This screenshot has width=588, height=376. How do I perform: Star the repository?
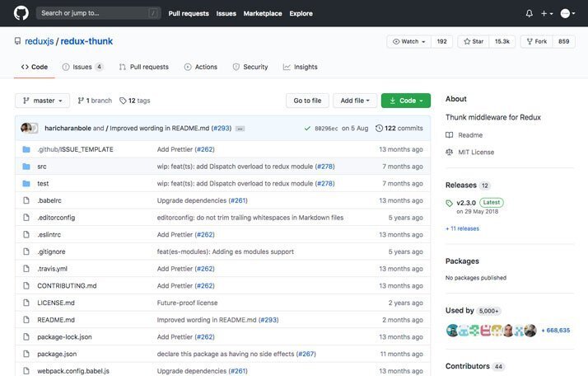[x=474, y=41]
